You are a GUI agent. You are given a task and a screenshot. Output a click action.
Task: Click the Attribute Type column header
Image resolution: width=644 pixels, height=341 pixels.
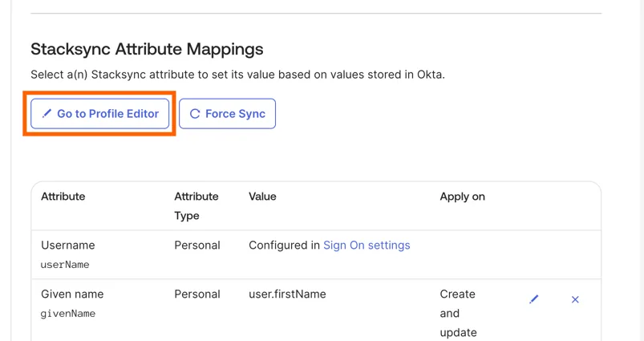point(196,206)
